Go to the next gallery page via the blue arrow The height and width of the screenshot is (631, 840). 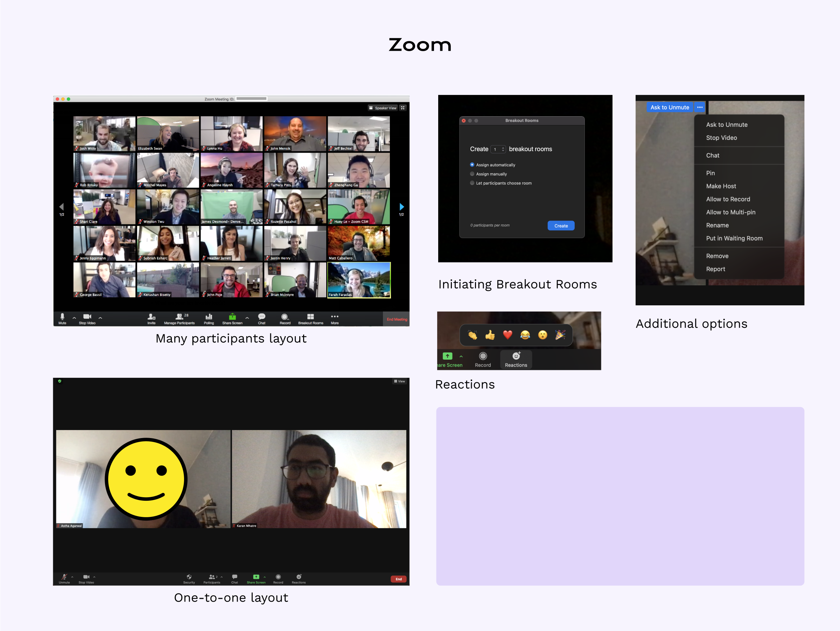tap(402, 207)
